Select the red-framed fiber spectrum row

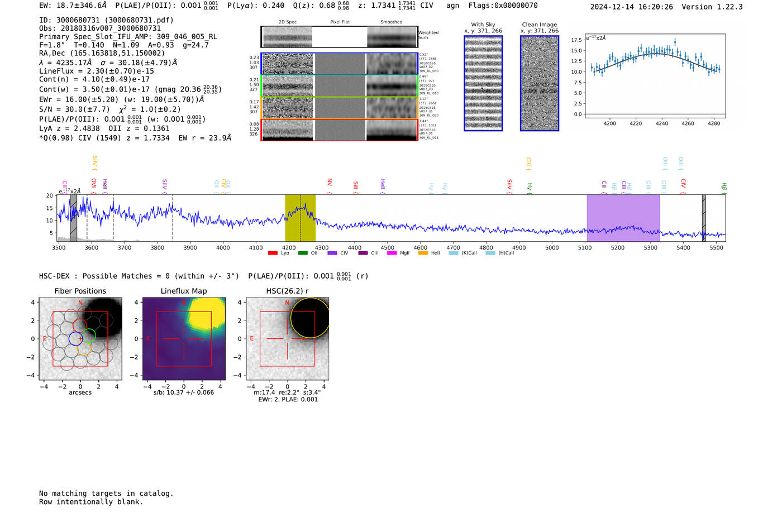[x=340, y=130]
